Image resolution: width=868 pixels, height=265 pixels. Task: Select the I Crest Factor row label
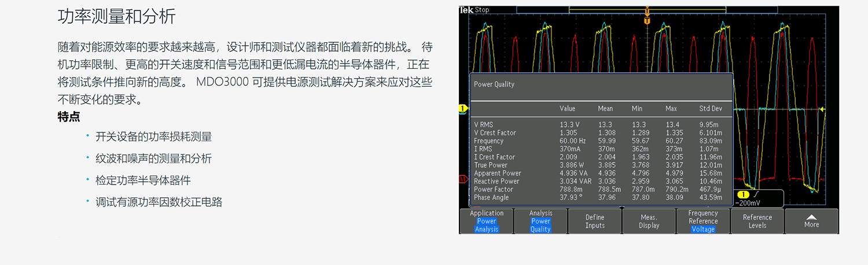click(494, 157)
